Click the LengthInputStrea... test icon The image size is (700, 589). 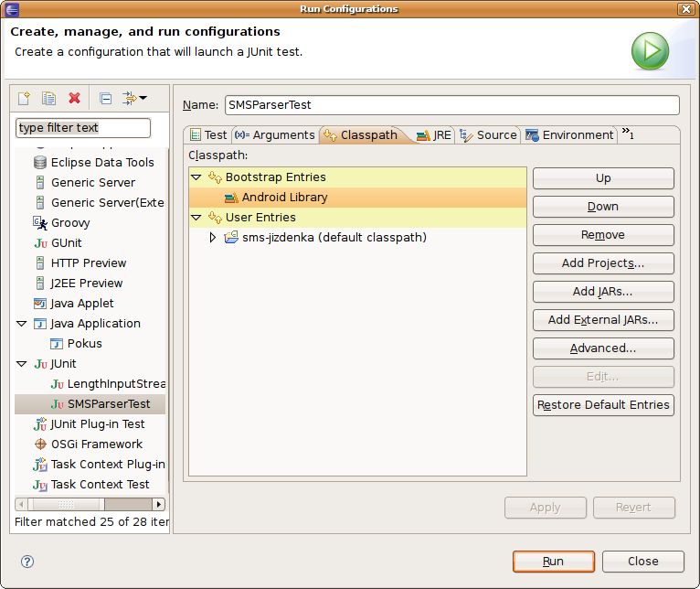58,384
